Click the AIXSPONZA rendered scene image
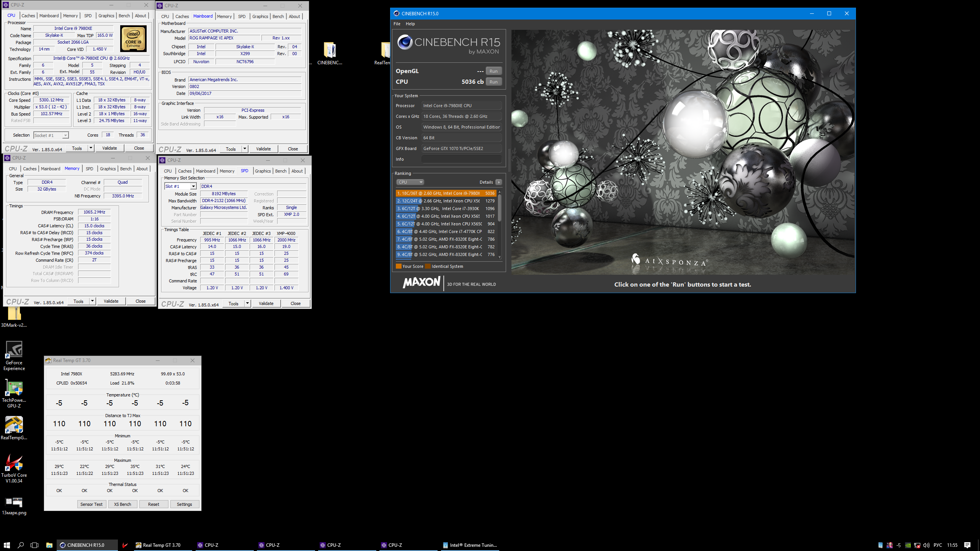The image size is (980, 551). pos(683,152)
